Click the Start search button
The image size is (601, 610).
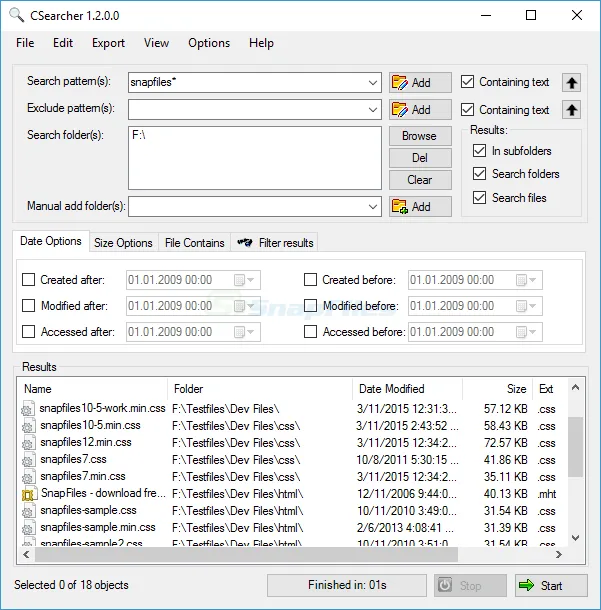point(551,585)
